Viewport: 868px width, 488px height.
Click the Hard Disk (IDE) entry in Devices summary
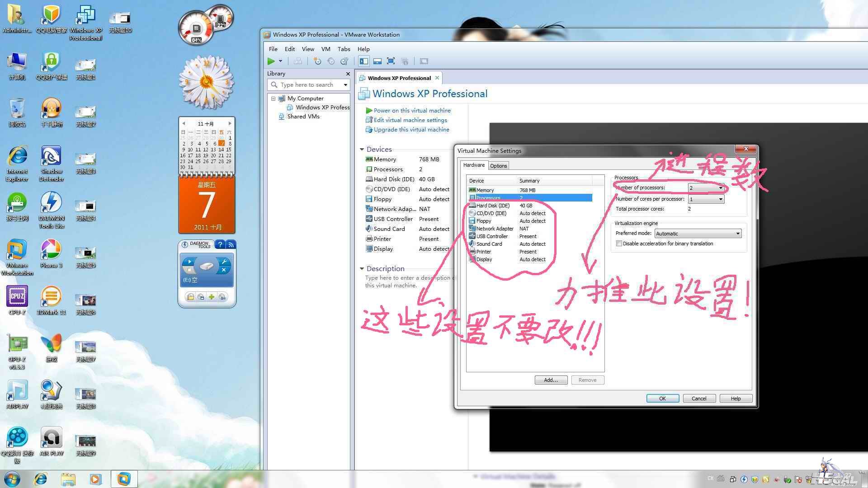(x=394, y=179)
